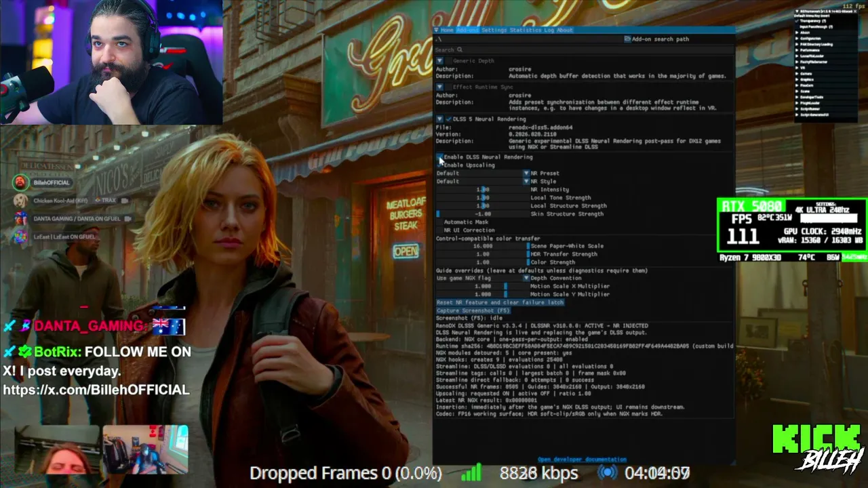The image size is (868, 488).
Task: Adjust the Local Structure Strength slider
Action: click(x=482, y=206)
